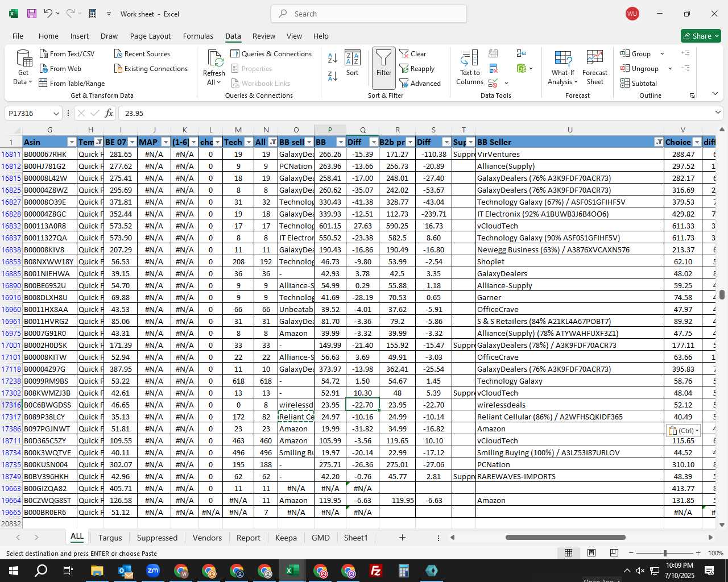The image size is (728, 582).
Task: Click Consolidate icon
Action: [521, 53]
